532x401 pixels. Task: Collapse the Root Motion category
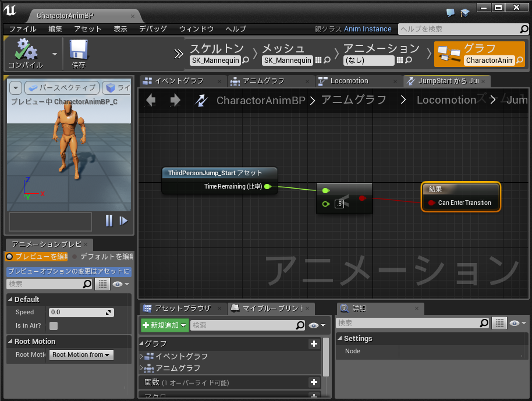point(10,341)
